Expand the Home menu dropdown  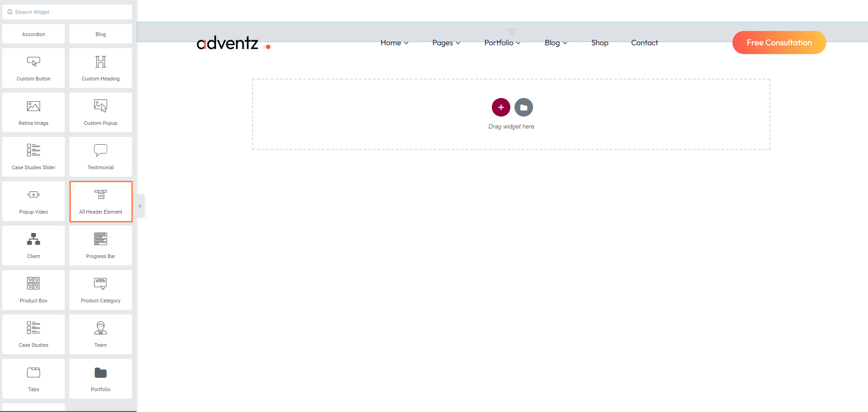click(394, 43)
